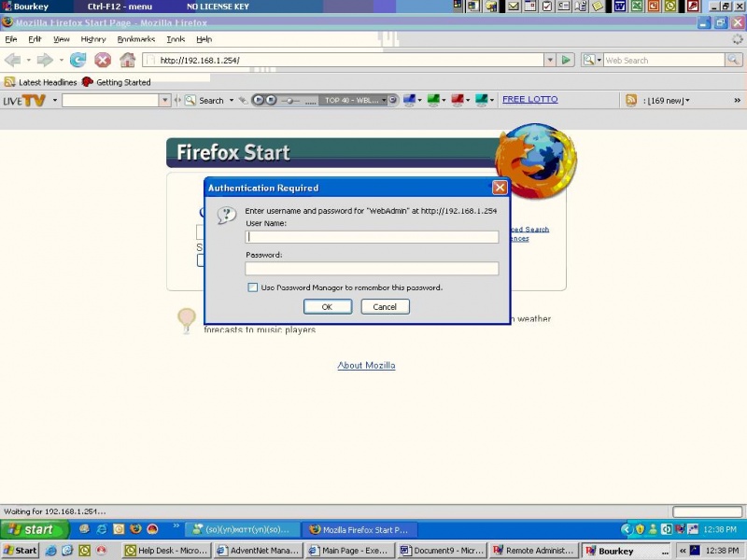
Task: Click the local Start button on the outer taskbar
Action: [x=20, y=551]
